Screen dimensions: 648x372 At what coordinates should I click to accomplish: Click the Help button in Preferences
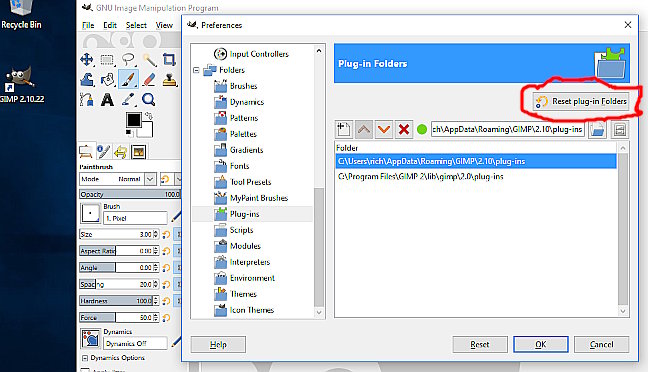click(x=218, y=344)
